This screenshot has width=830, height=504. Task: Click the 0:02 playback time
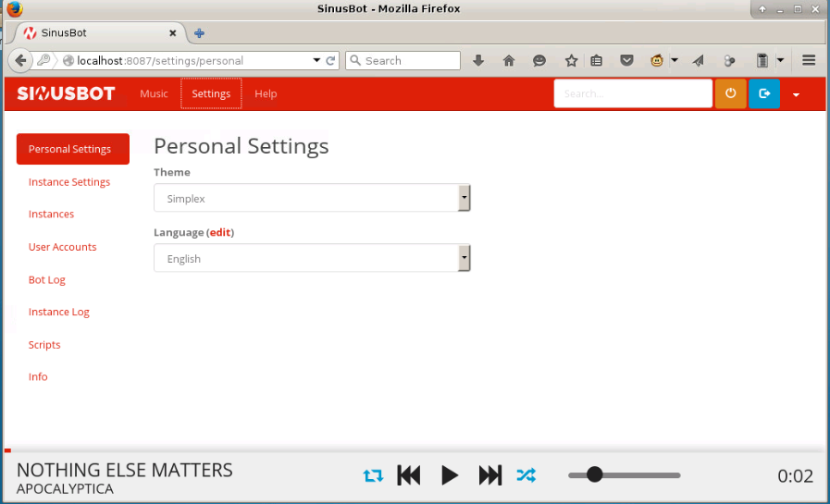click(795, 476)
